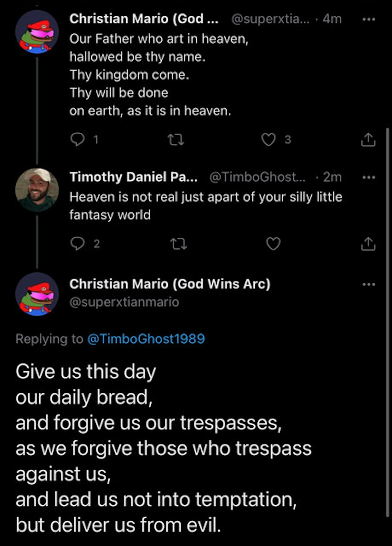Open more options on the first tweet
The width and height of the screenshot is (392, 546).
369,19
